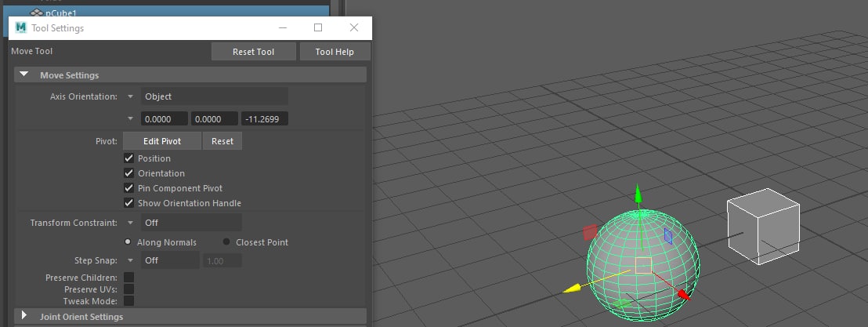Select the white cube in the viewport

763,226
